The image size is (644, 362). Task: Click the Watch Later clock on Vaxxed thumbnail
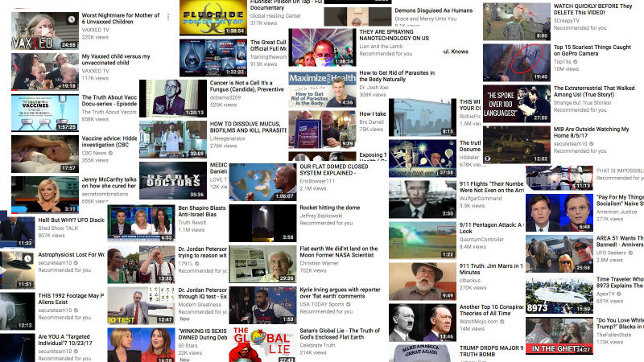click(x=72, y=19)
